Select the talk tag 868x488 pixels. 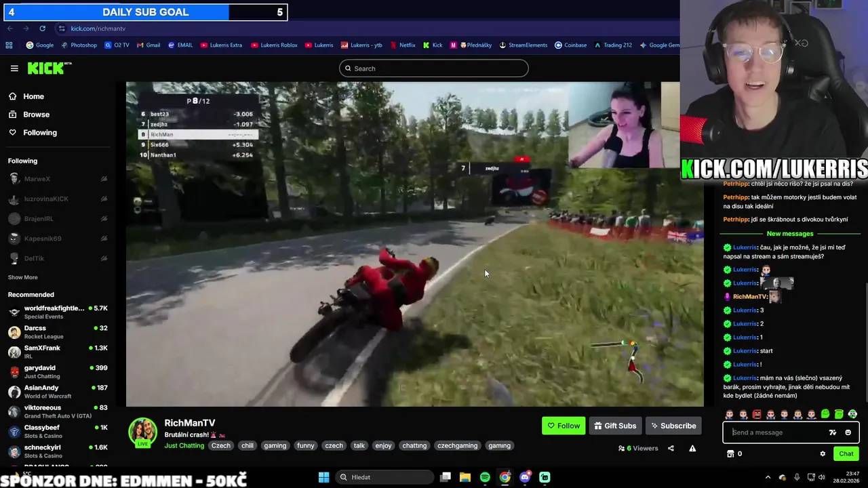coord(359,445)
